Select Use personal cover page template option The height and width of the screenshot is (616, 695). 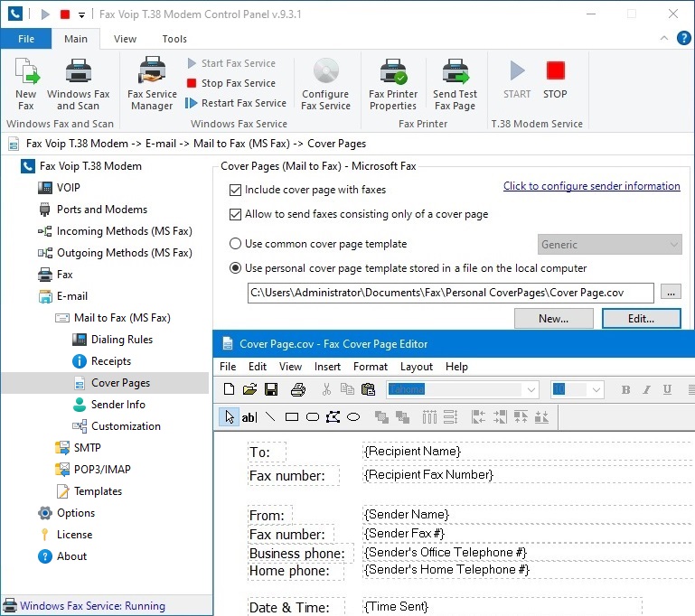(235, 268)
